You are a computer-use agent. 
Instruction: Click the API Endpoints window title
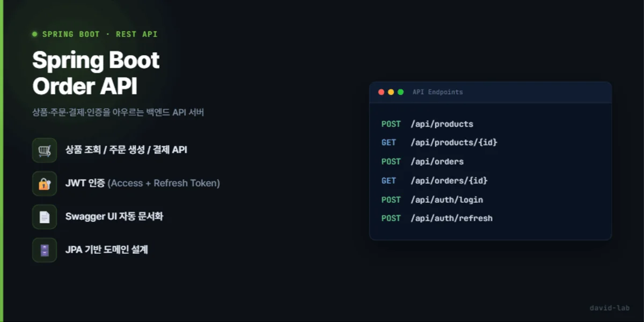pyautogui.click(x=437, y=92)
